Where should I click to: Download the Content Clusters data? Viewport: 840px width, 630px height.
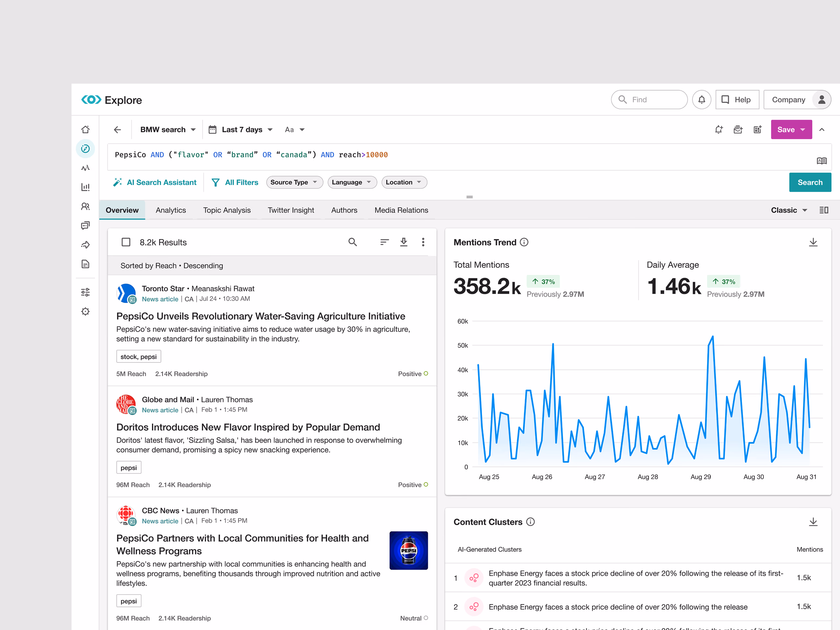(x=813, y=521)
